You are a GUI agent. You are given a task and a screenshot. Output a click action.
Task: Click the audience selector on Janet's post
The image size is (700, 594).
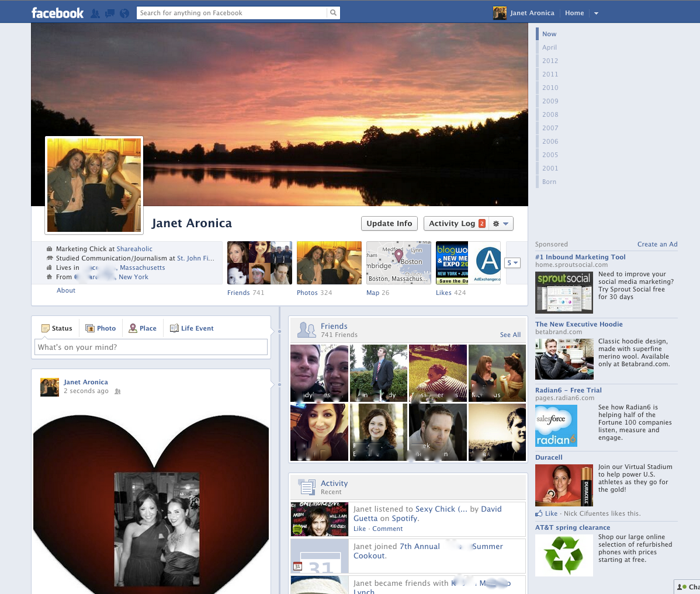[x=116, y=391]
